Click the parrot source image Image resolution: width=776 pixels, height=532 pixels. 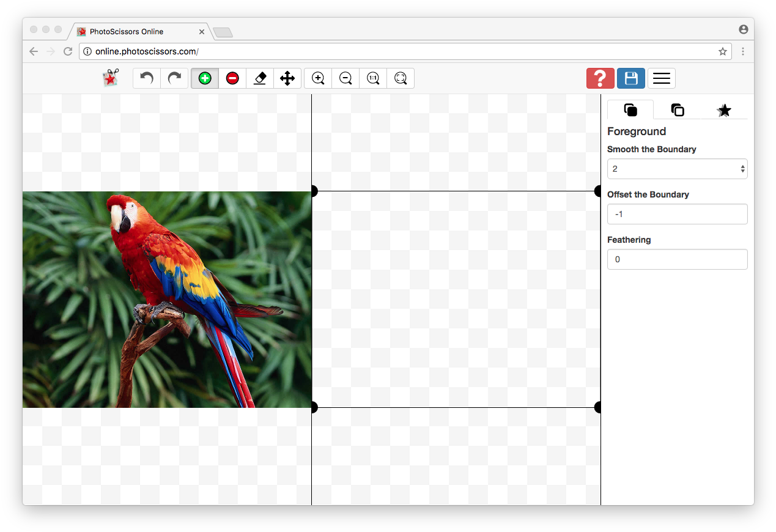coord(167,299)
